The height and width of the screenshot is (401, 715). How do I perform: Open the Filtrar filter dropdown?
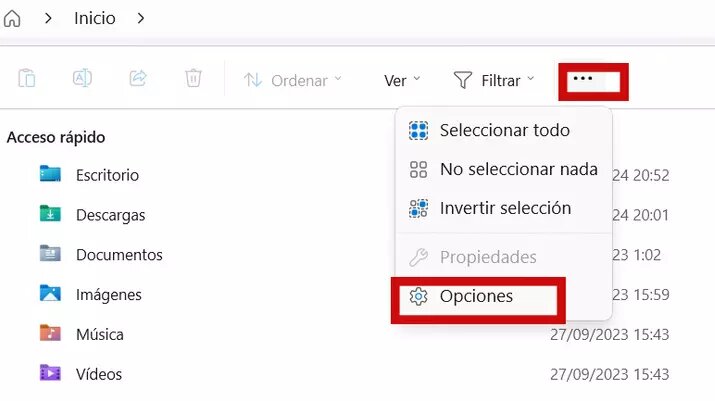coord(494,80)
